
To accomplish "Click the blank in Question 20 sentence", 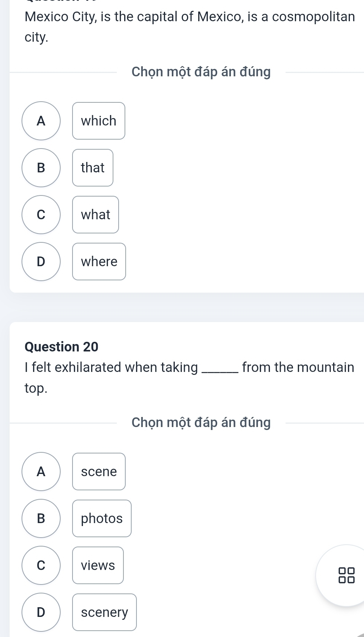I will click(219, 369).
